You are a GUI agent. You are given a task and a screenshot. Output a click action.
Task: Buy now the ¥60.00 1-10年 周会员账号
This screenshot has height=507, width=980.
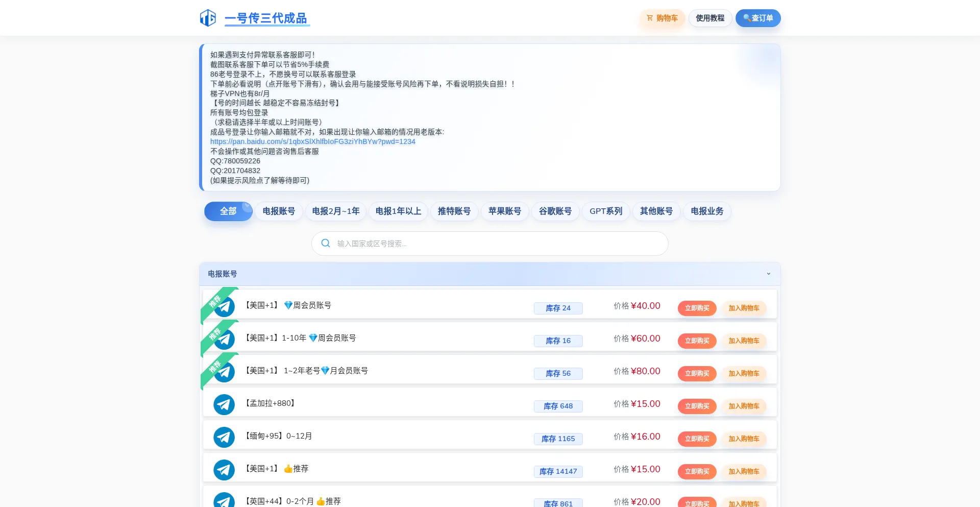(697, 341)
